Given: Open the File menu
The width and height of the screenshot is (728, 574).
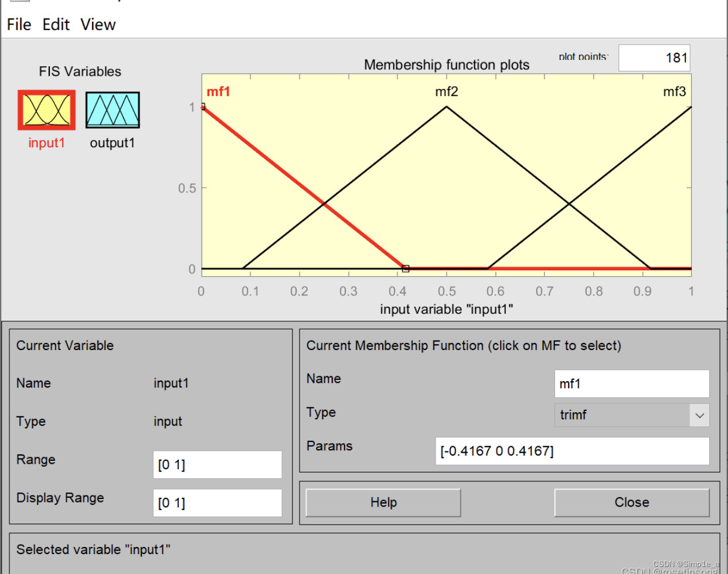Looking at the screenshot, I should coord(19,25).
